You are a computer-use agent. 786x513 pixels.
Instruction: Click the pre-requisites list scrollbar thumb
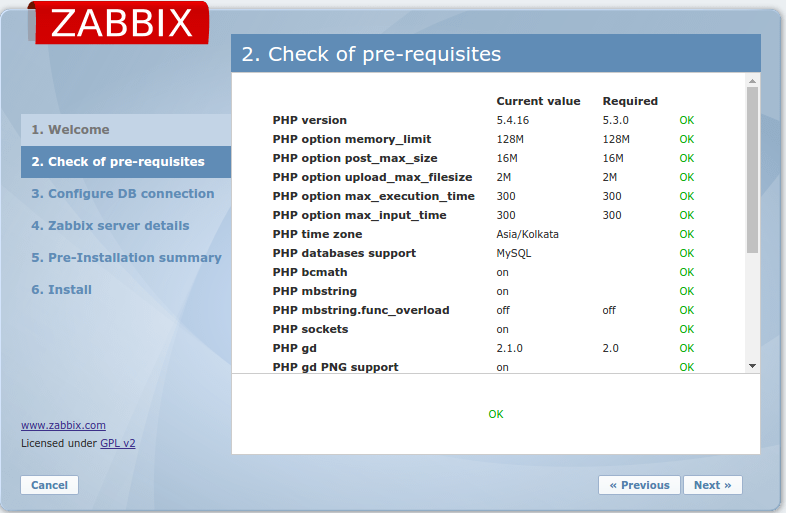click(752, 170)
